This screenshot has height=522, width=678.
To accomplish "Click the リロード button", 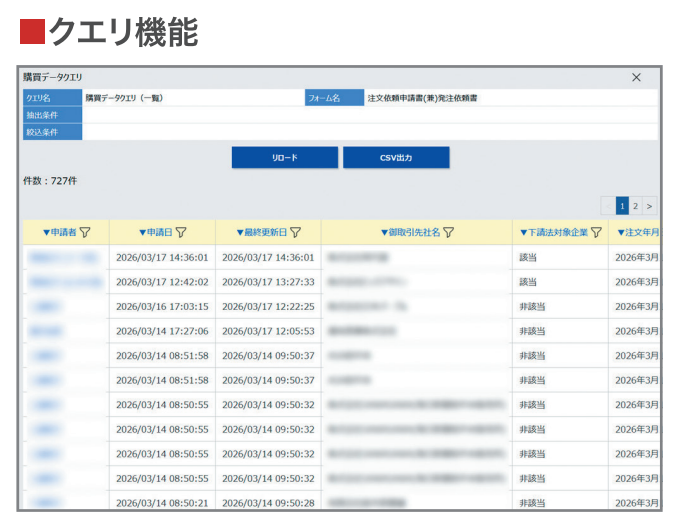I will [285, 157].
